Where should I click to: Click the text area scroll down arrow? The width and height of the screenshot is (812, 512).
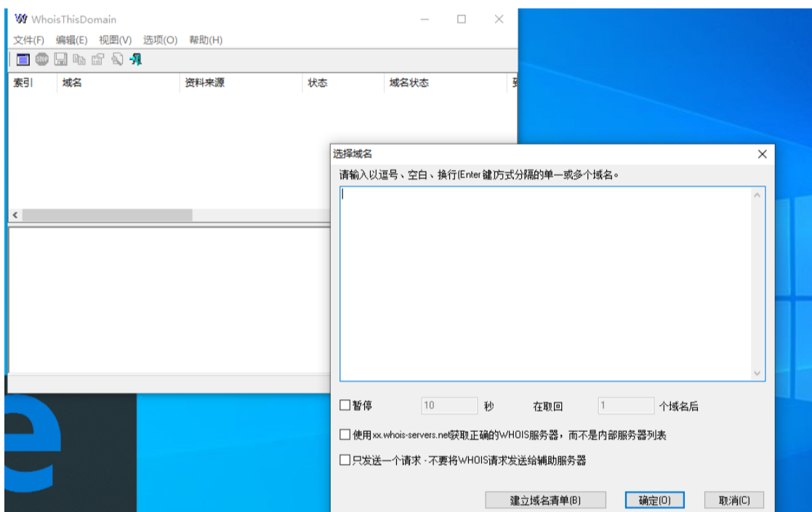757,373
